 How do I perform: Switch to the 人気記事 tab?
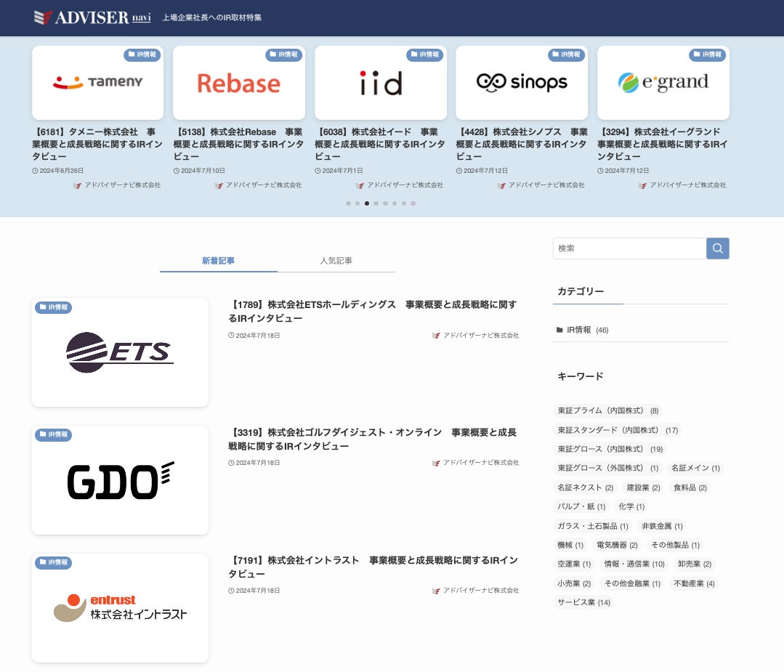[336, 261]
